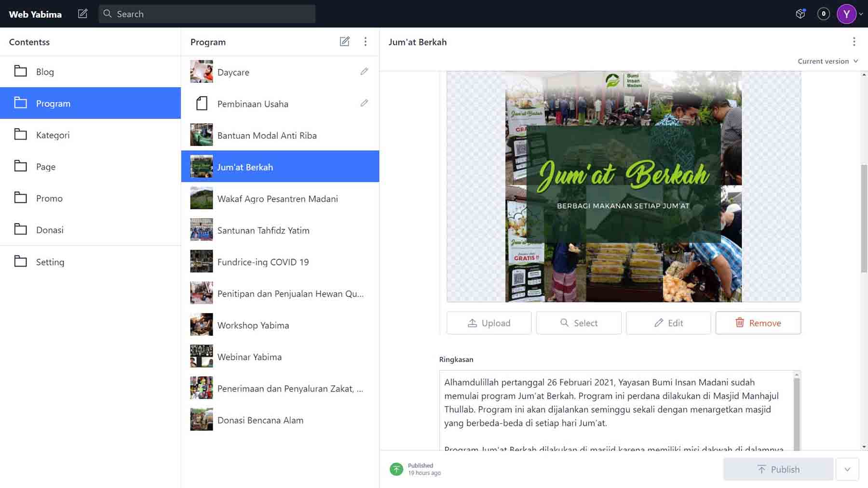Open Jum'at Berkah document three-dot menu
Image resolution: width=868 pixels, height=488 pixels.
click(854, 42)
